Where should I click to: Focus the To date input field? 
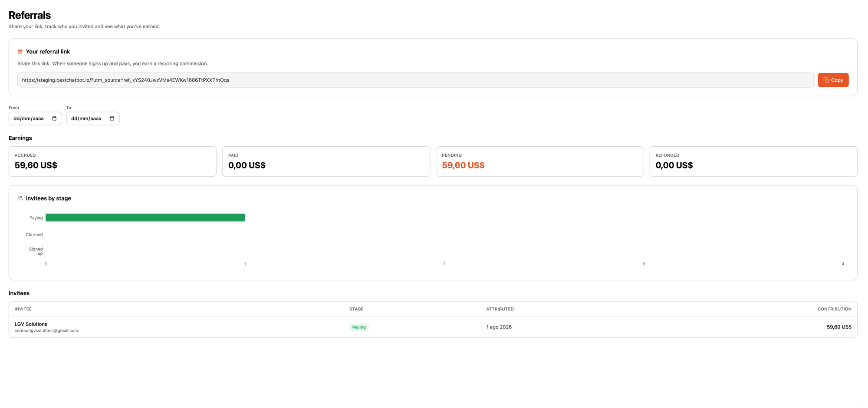point(93,118)
